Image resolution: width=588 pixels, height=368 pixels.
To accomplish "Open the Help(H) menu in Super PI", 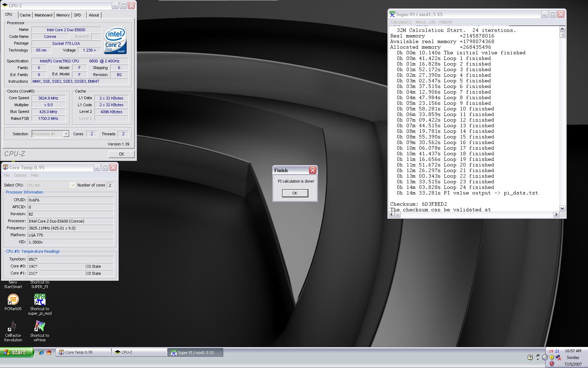I will (446, 22).
